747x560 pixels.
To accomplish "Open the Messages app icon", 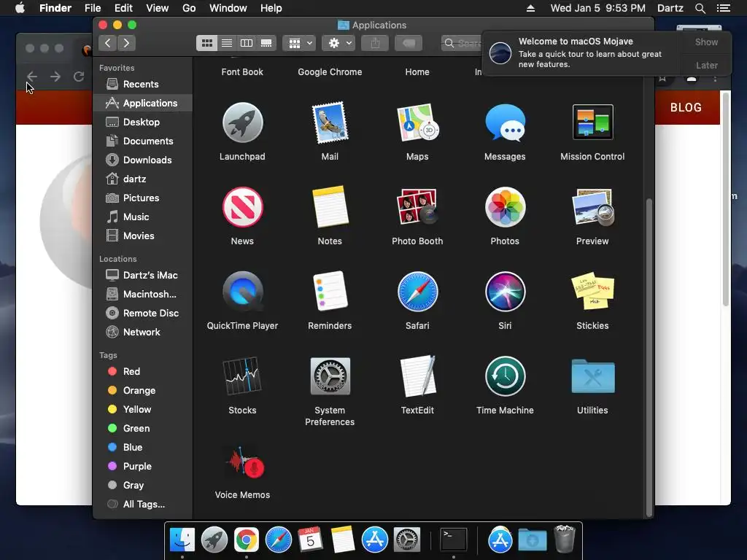I will click(505, 122).
